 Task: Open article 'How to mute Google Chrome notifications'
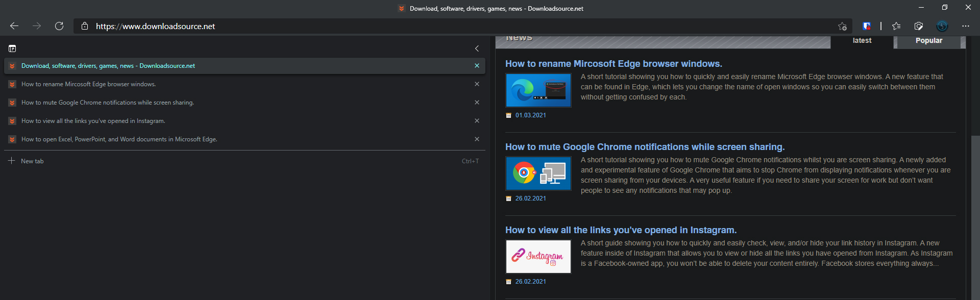[x=645, y=147]
